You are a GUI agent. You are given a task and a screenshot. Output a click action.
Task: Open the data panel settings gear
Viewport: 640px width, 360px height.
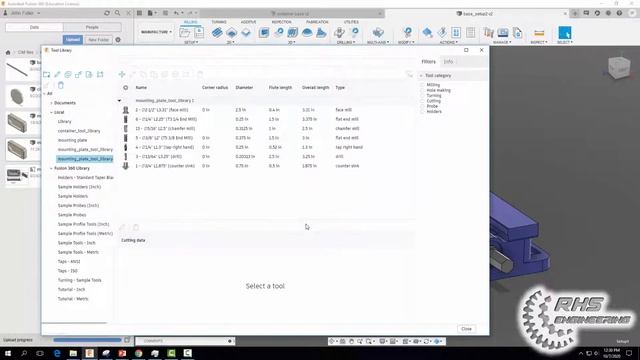[x=118, y=40]
